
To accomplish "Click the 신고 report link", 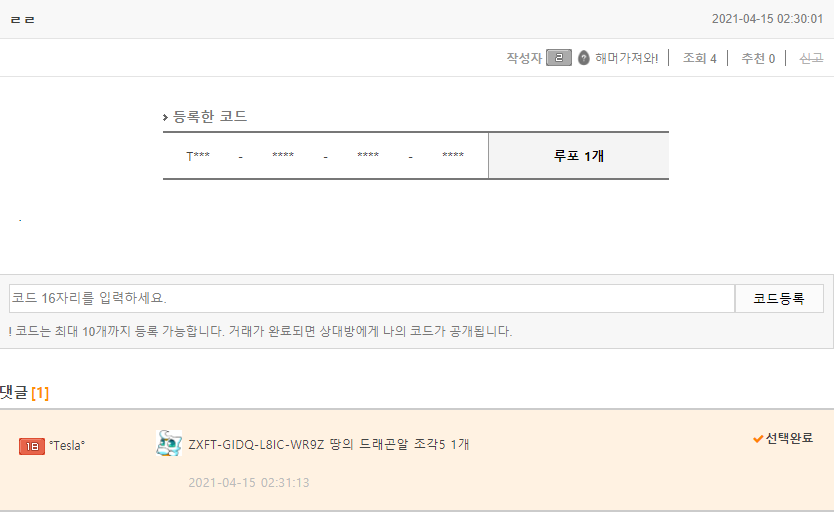I will pyautogui.click(x=811, y=58).
